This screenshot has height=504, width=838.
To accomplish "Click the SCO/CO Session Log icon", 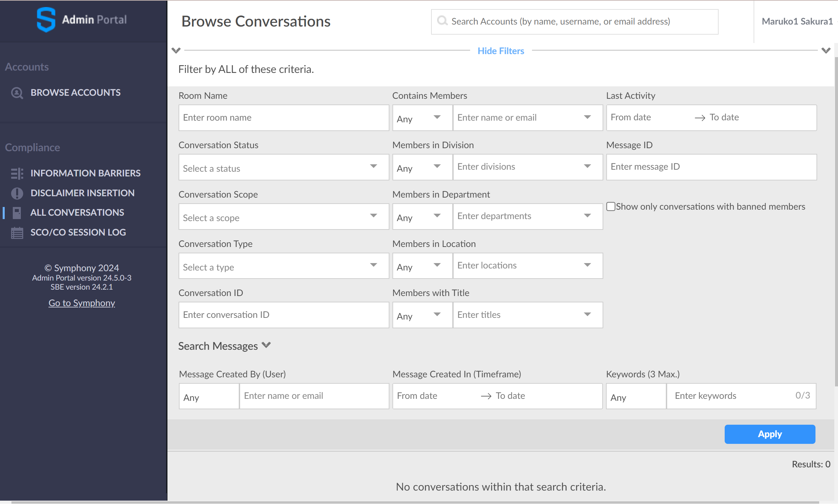I will (17, 233).
